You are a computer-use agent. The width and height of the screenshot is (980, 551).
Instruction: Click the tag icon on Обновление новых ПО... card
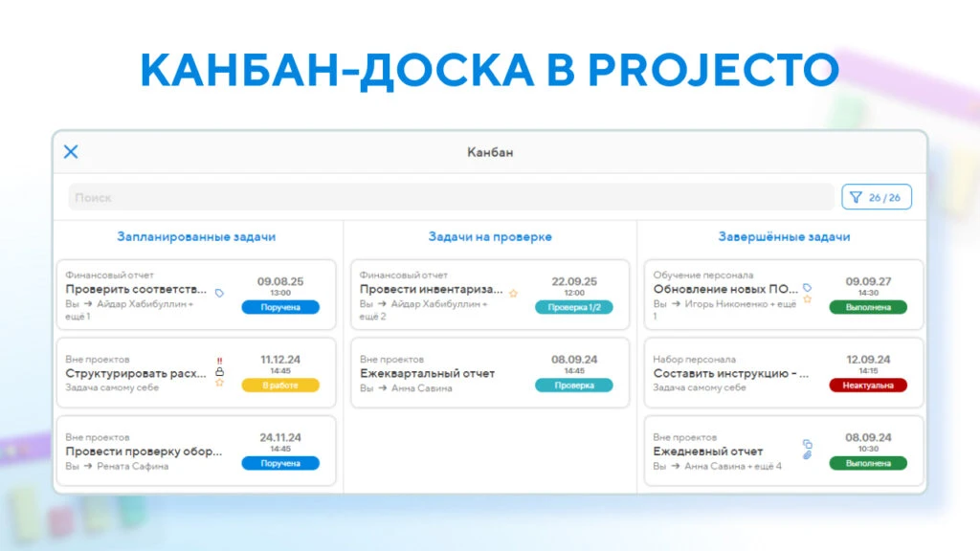pos(808,288)
